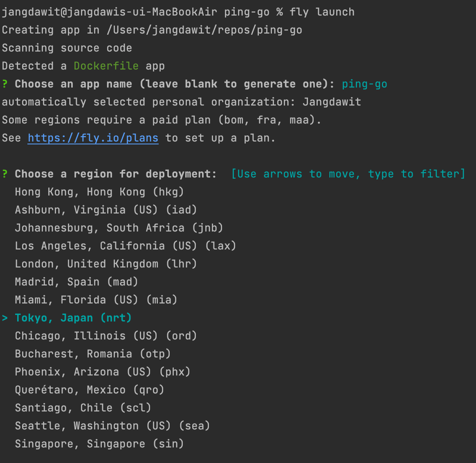
Task: Select Hong Kong (hkg) region
Action: [99, 192]
